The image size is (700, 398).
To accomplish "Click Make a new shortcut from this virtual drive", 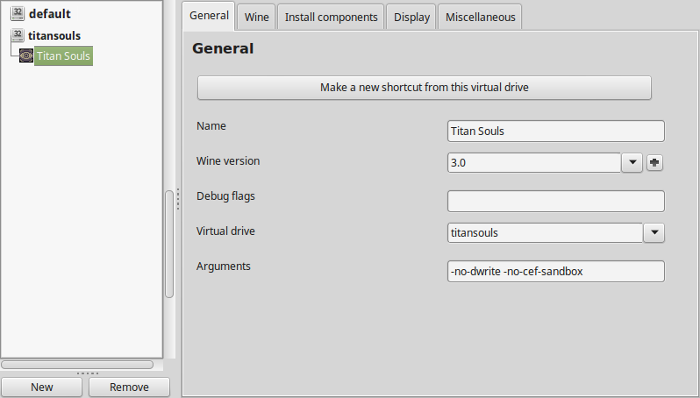I will (424, 87).
